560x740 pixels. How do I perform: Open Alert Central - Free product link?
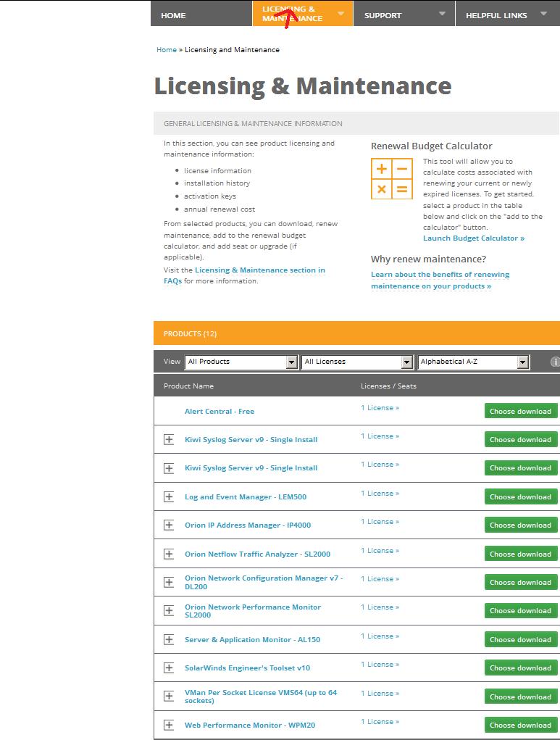[x=220, y=412]
